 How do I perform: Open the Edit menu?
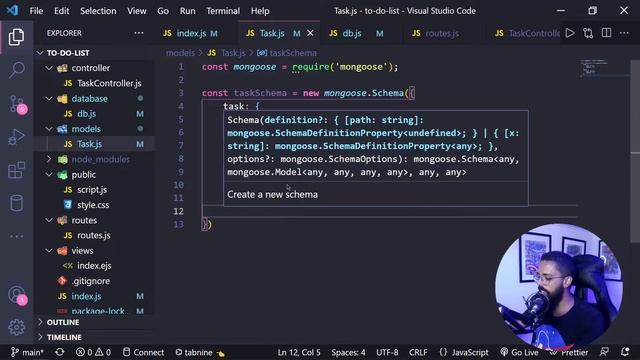click(x=62, y=11)
